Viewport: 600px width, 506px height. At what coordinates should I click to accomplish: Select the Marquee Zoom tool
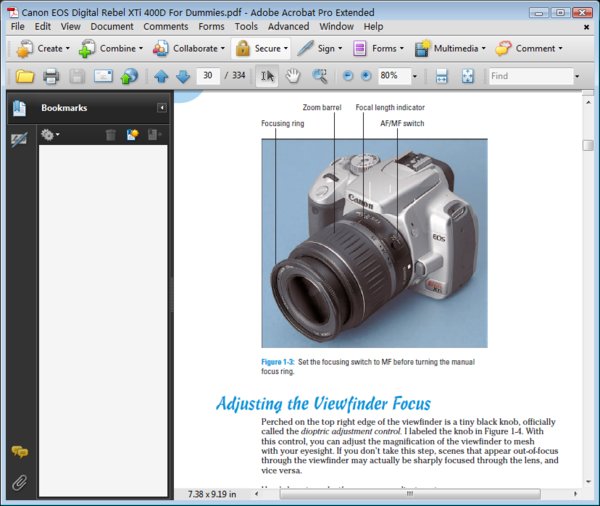coord(320,76)
